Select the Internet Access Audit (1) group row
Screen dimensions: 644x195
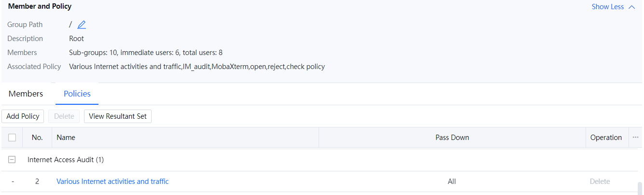coord(66,159)
